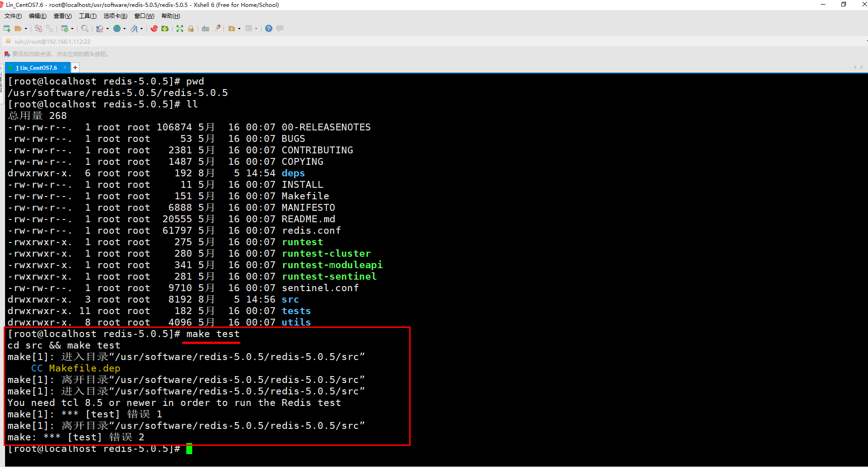Launch Xftp file transfer with folder-plus icon
Viewport: 868px width, 467px height.
pos(232,28)
